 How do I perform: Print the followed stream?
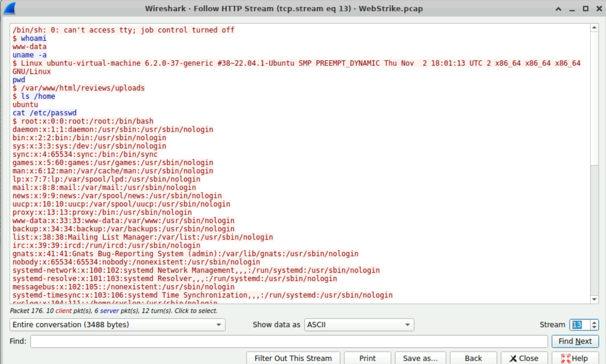tap(367, 358)
